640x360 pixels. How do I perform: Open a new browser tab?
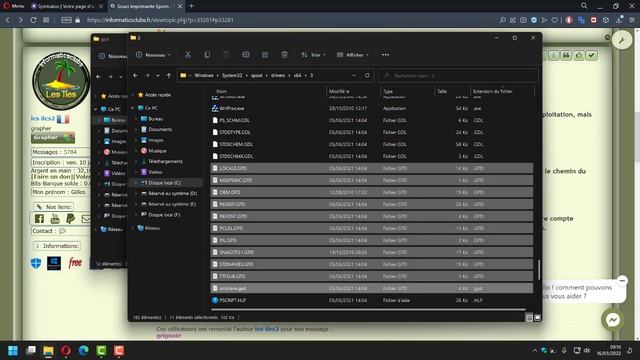191,6
